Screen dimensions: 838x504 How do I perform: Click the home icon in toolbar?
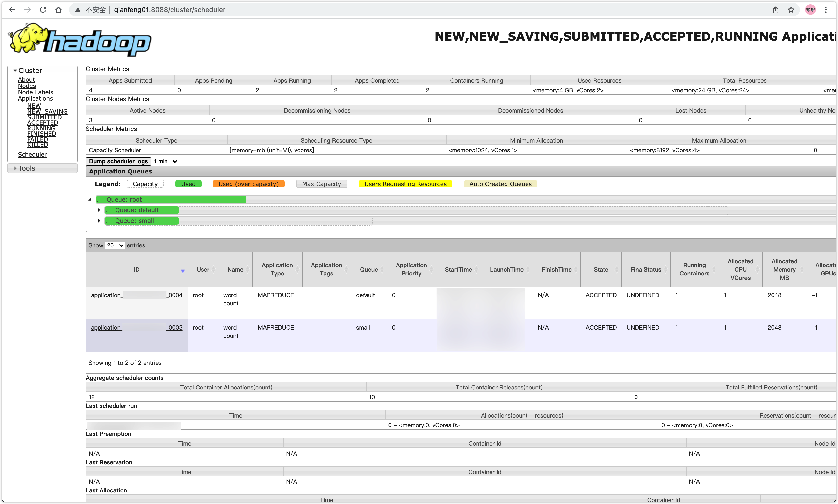point(58,9)
